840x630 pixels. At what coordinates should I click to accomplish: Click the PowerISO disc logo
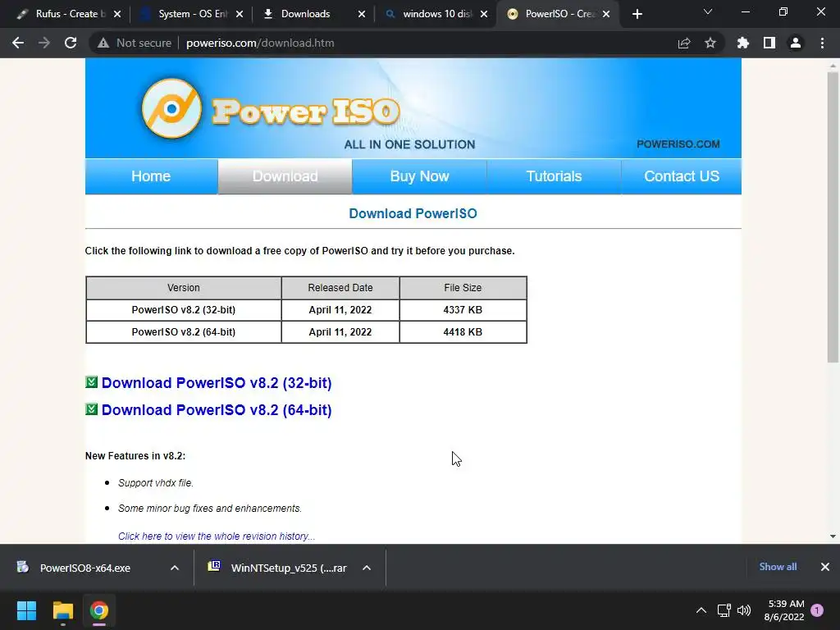171,109
